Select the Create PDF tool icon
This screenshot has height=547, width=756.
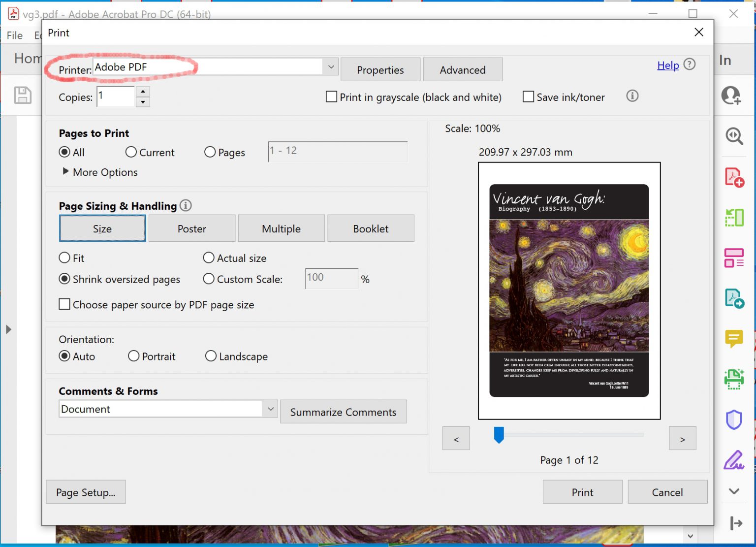click(734, 177)
